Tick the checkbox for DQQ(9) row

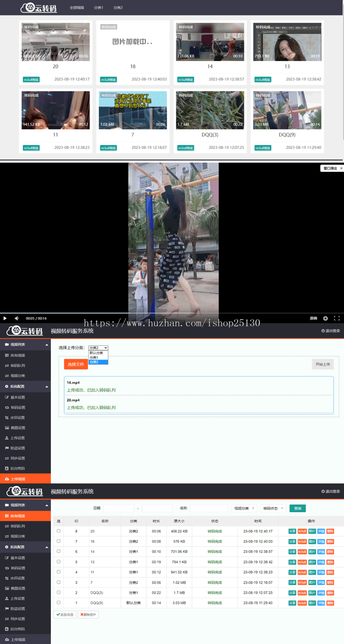[x=58, y=602]
